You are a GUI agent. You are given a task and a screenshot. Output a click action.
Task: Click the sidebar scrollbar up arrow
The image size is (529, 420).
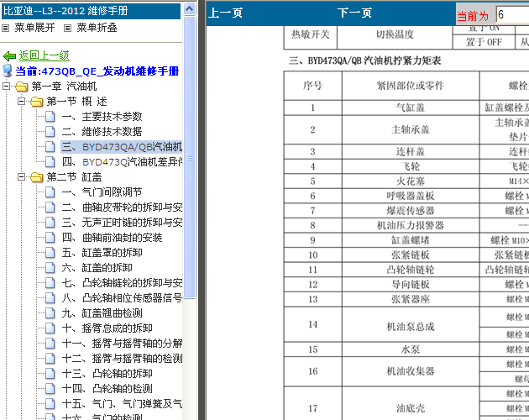(x=190, y=9)
